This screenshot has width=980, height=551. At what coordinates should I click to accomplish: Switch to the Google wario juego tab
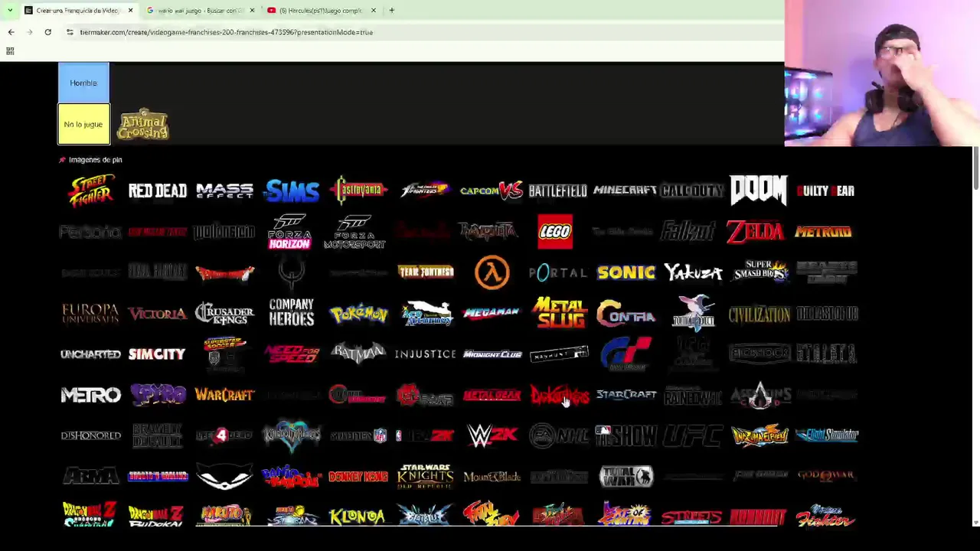pos(201,11)
